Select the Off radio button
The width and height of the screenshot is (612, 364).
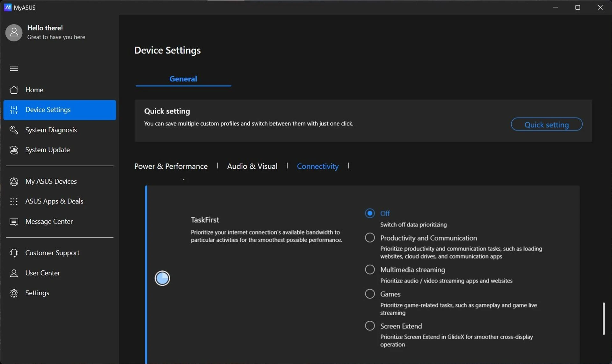tap(370, 213)
